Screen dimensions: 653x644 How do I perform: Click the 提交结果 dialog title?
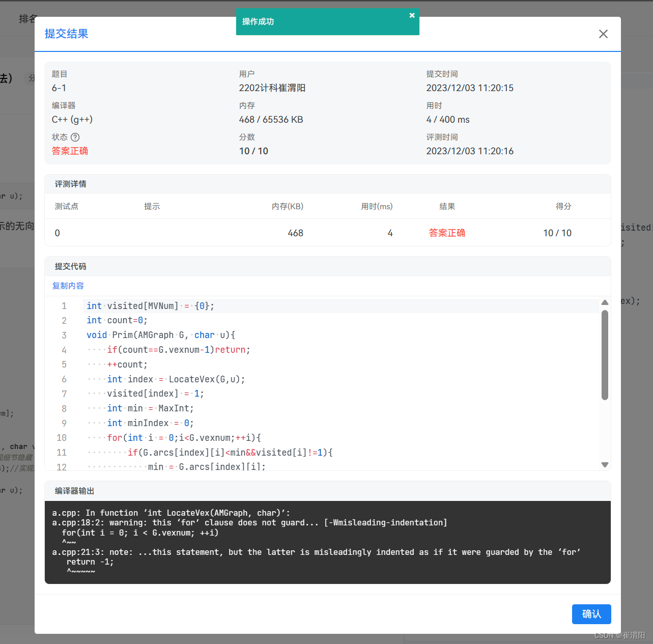67,34
